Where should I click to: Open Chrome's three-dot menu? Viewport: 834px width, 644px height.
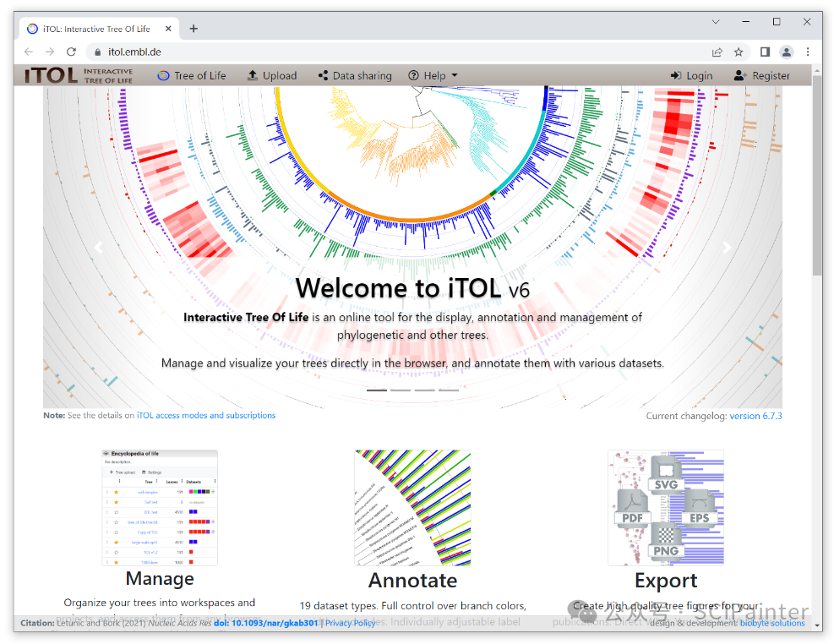808,52
